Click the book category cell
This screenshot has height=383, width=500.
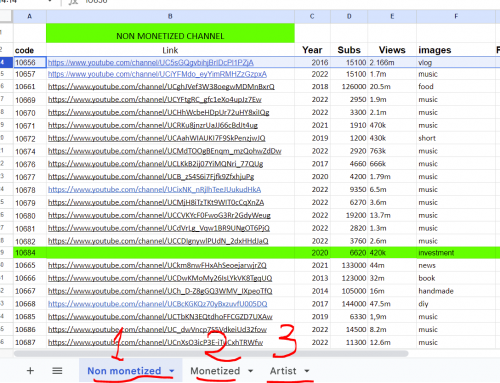coord(456,278)
